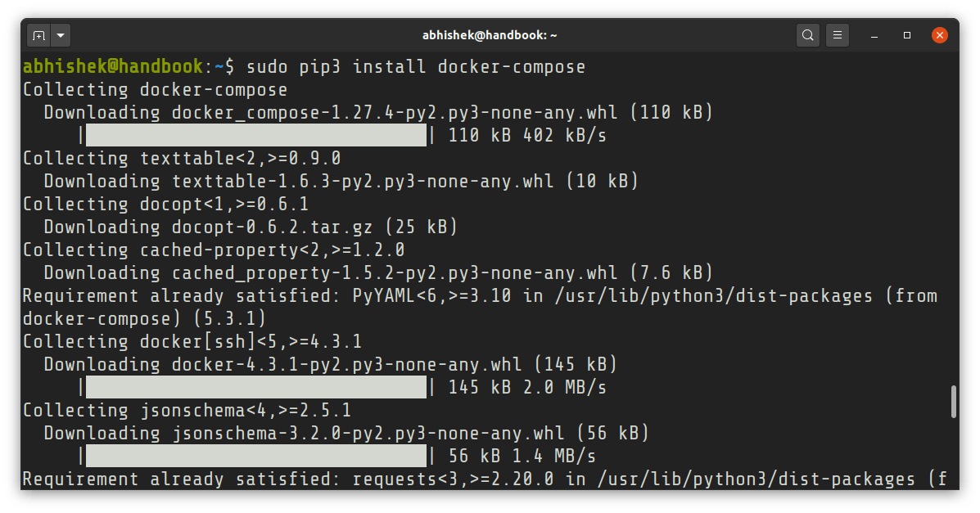980x513 pixels.
Task: Open a new terminal tab
Action: pyautogui.click(x=39, y=35)
